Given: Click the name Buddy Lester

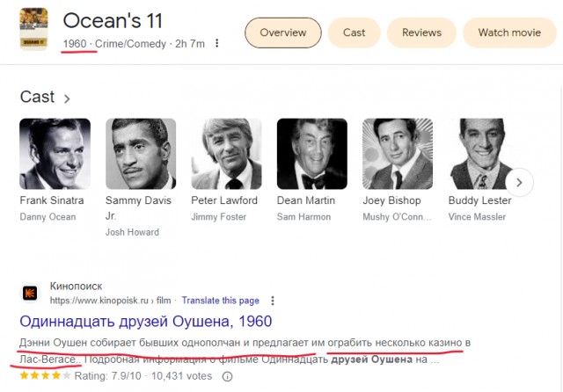Looking at the screenshot, I should [479, 200].
